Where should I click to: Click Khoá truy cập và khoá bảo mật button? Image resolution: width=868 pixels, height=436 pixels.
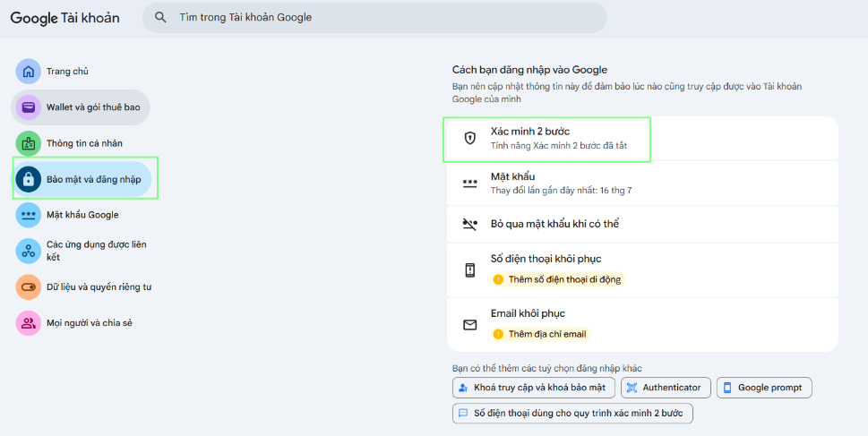534,388
